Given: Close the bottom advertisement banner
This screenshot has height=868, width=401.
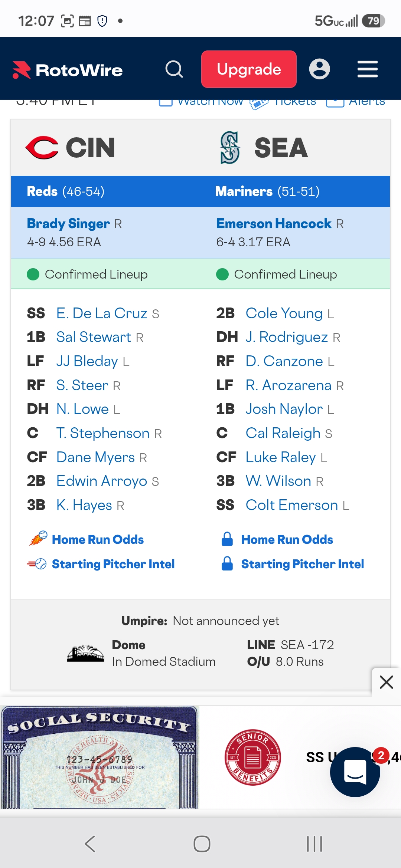Looking at the screenshot, I should pos(387,682).
